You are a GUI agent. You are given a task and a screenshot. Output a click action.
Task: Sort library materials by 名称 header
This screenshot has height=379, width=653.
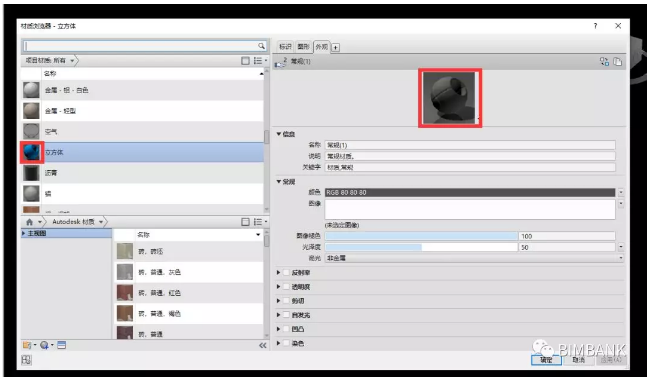click(199, 235)
